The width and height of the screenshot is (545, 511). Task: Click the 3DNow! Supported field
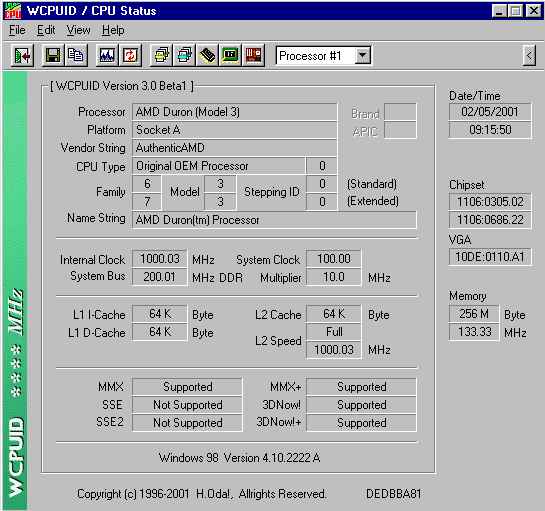[361, 405]
